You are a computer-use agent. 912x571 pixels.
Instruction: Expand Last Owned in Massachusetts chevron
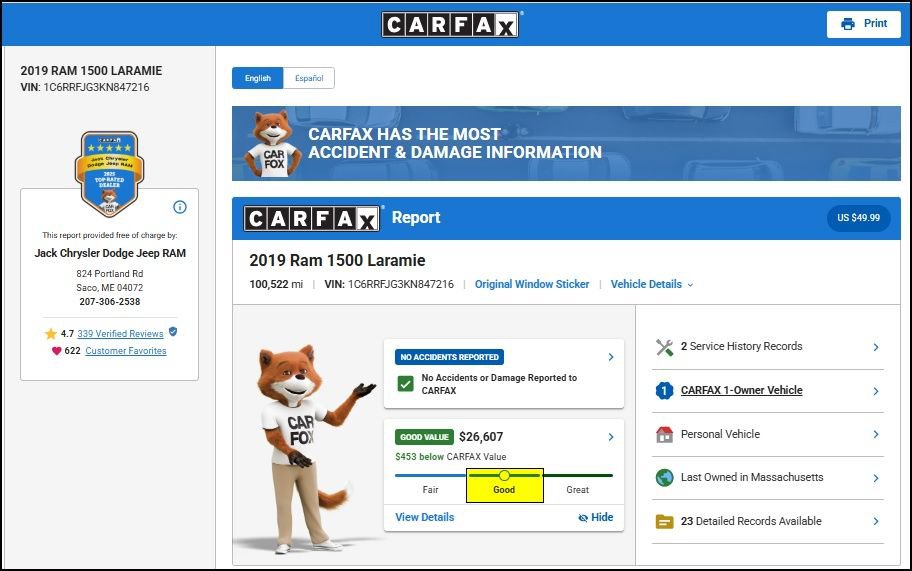coord(876,478)
